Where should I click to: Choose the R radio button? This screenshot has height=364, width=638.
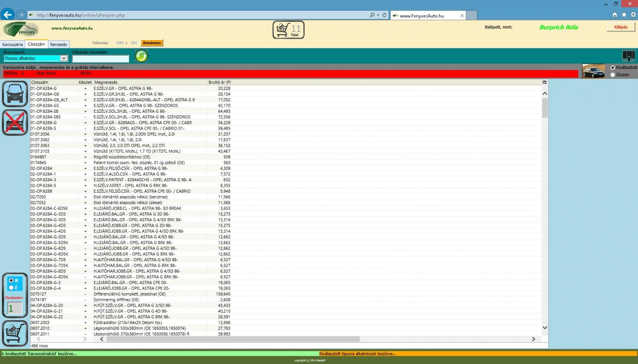click(11, 281)
